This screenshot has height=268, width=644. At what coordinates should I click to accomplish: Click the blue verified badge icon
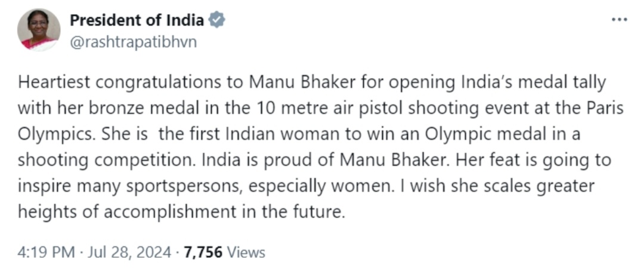[217, 20]
